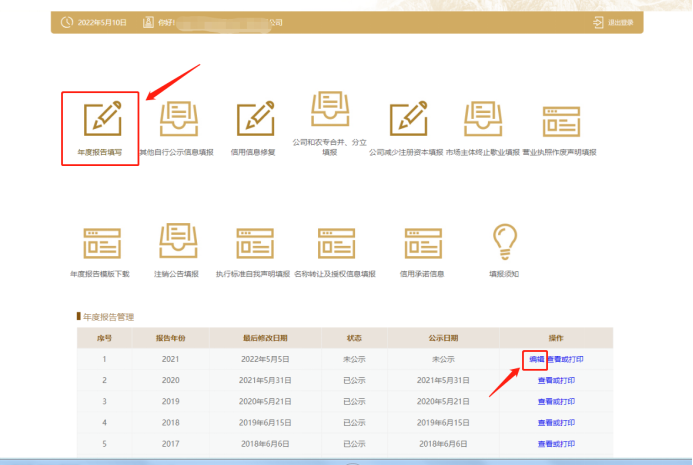Click report year 2021 cell
Screen dimensions: 693x465
171,359
